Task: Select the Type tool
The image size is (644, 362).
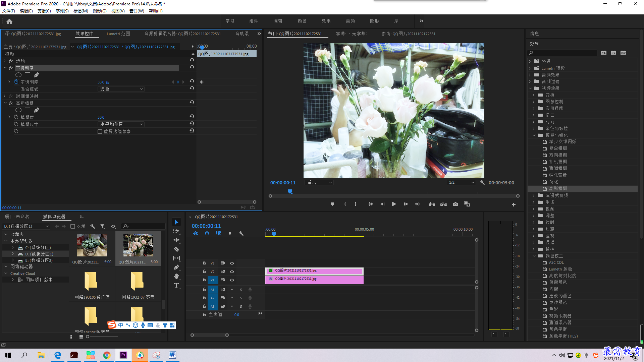Action: [x=176, y=286]
